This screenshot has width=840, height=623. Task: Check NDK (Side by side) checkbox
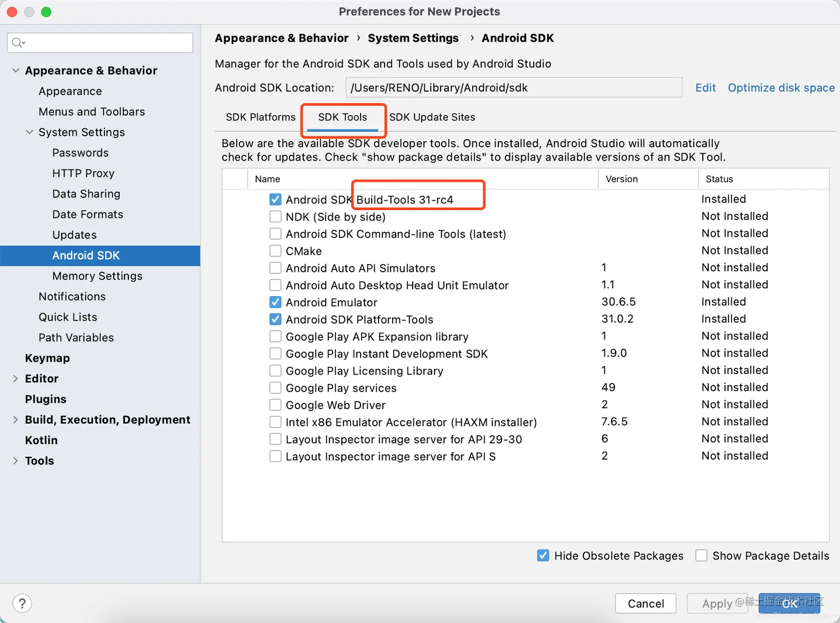275,217
